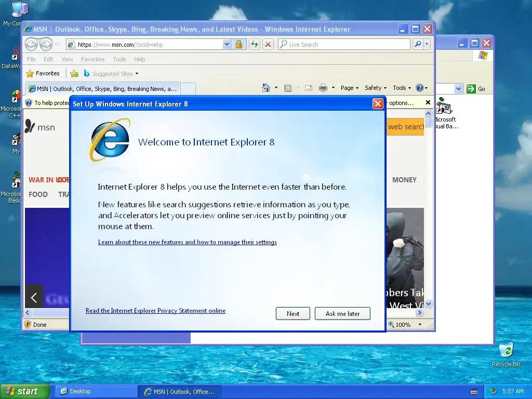Image resolution: width=532 pixels, height=399 pixels.
Task: Select the Recycle Bin desktop icon
Action: [x=506, y=354]
